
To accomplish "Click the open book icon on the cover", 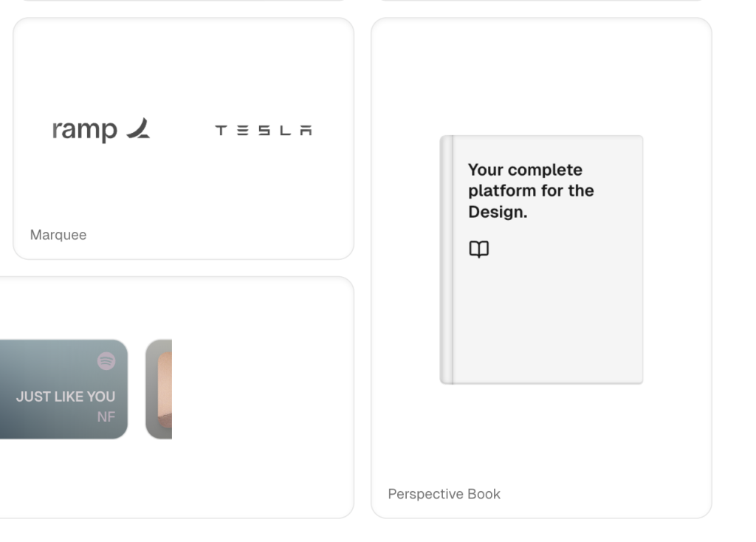I will coord(479,250).
